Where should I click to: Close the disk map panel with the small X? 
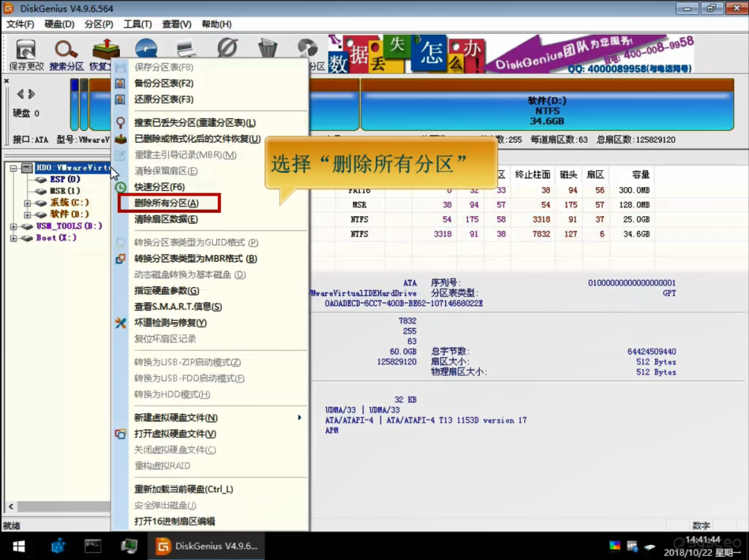tap(6, 81)
